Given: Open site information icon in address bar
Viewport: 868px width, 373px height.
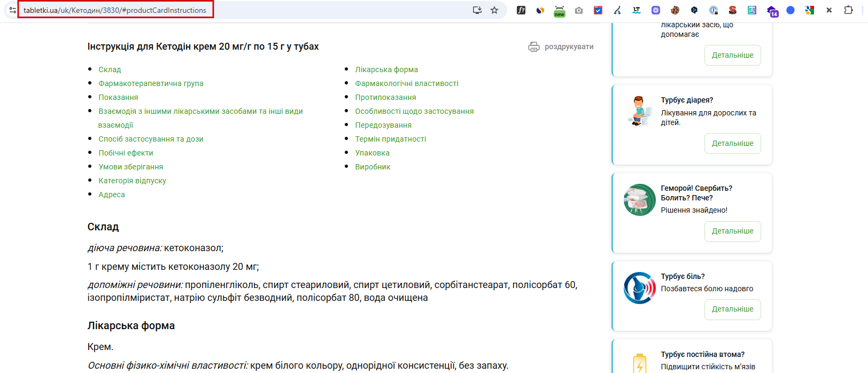Looking at the screenshot, I should tap(12, 10).
